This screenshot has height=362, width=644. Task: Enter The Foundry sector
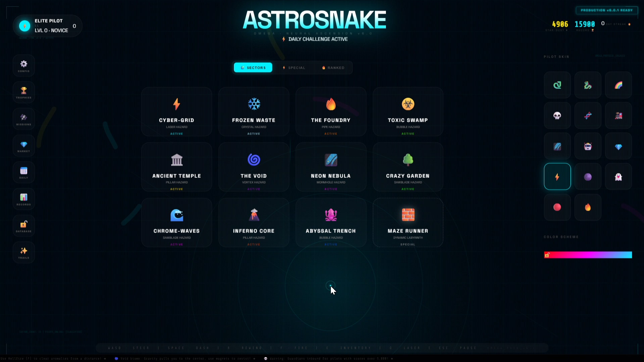click(331, 112)
